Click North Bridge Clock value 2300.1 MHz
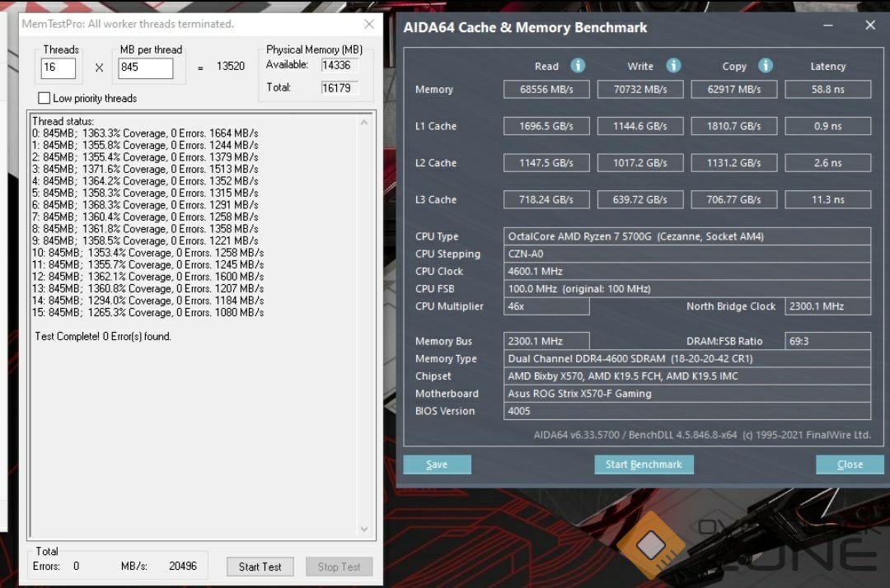Viewport: 890px width, 588px height. click(x=828, y=306)
